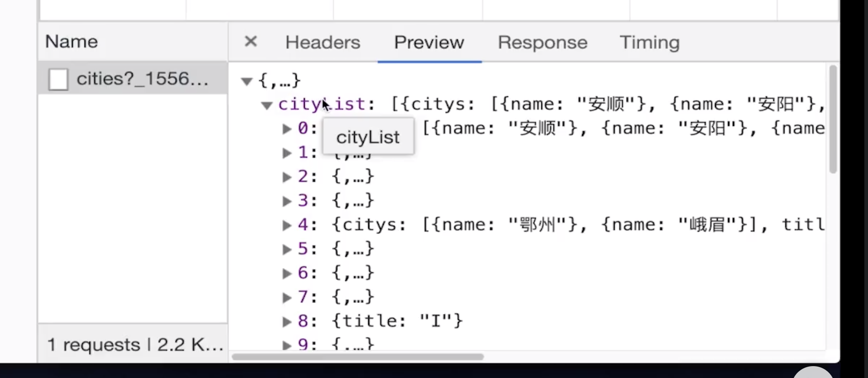Screen dimensions: 868x378
Task: Click the {,…} value of item 6
Action: coord(353,273)
